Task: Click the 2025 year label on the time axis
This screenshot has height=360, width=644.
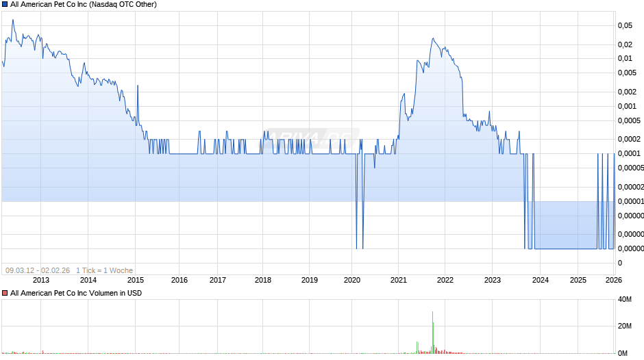Action: click(578, 280)
